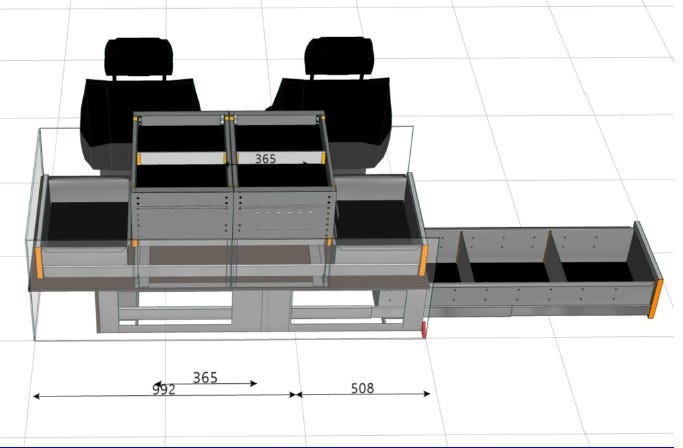Click the 992 dimension label
The height and width of the screenshot is (448, 683).
[164, 389]
